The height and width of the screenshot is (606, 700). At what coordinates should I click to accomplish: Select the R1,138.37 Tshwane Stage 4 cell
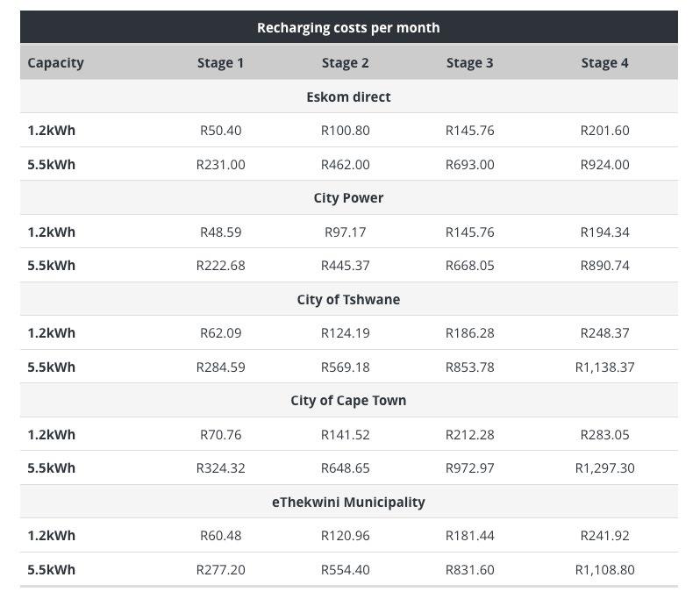(604, 367)
